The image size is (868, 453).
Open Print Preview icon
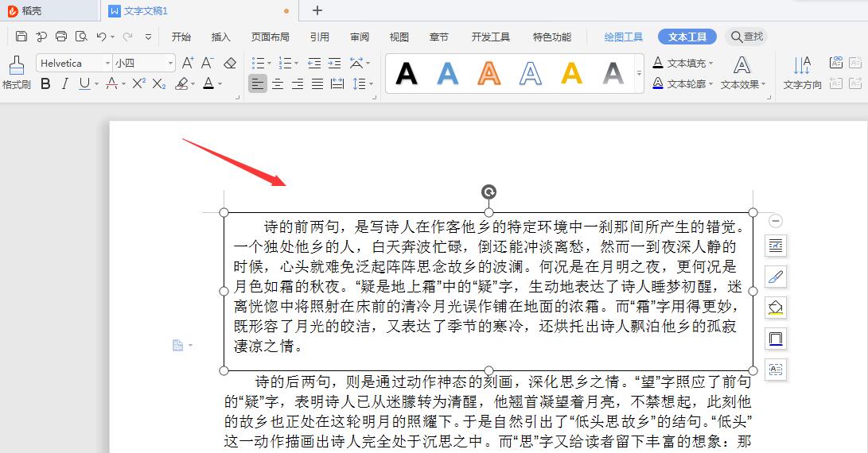point(81,37)
